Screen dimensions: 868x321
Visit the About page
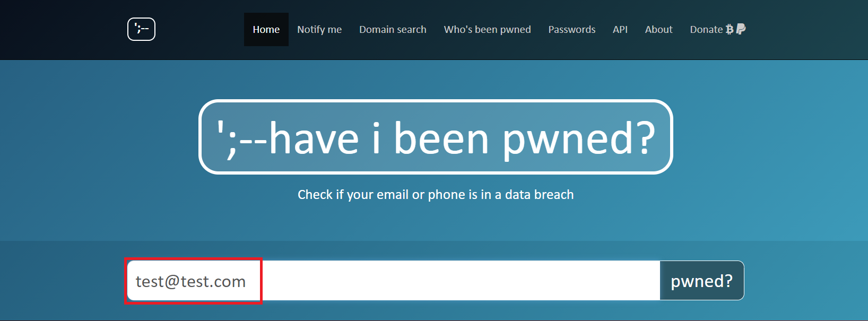click(x=658, y=30)
